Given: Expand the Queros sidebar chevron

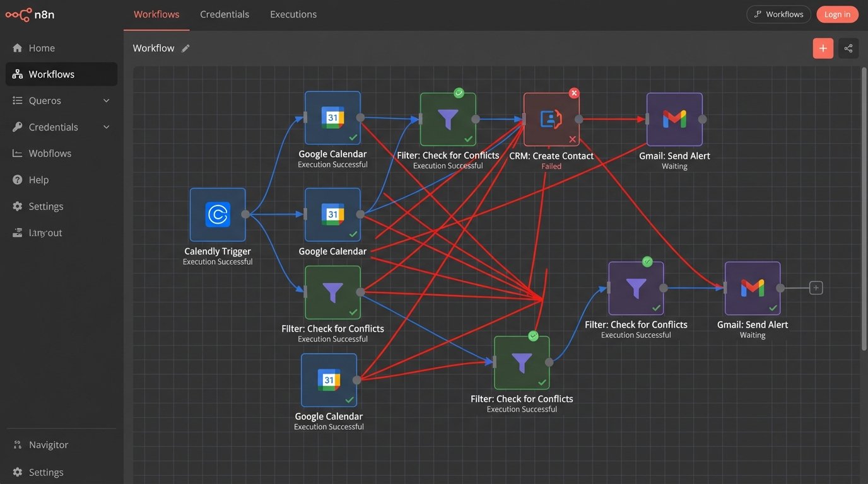Looking at the screenshot, I should pos(106,101).
